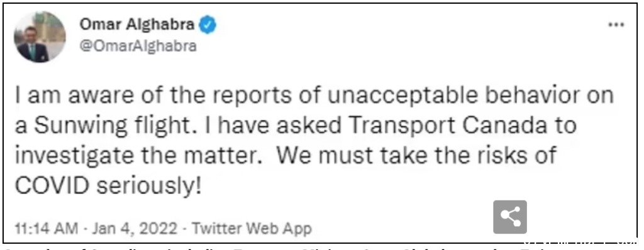Click the cut-off caption text below the tweet
This screenshot has height=250, width=644.
tap(263, 247)
